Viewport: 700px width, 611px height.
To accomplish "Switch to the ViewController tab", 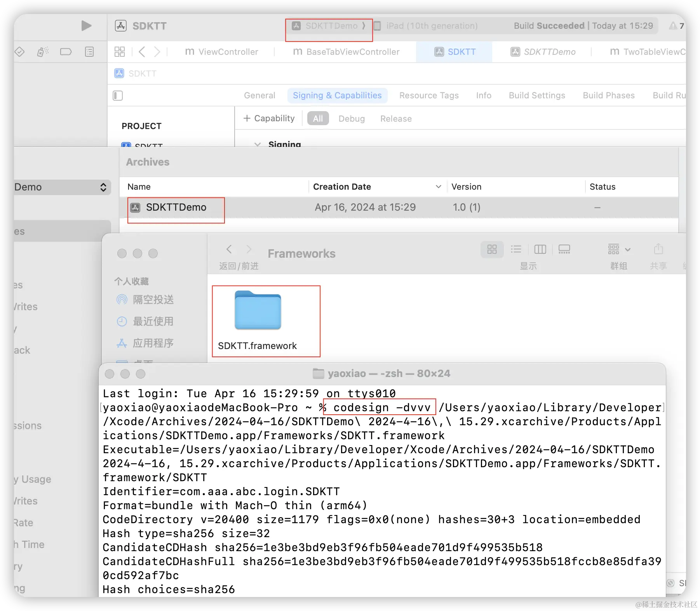I will pos(221,52).
